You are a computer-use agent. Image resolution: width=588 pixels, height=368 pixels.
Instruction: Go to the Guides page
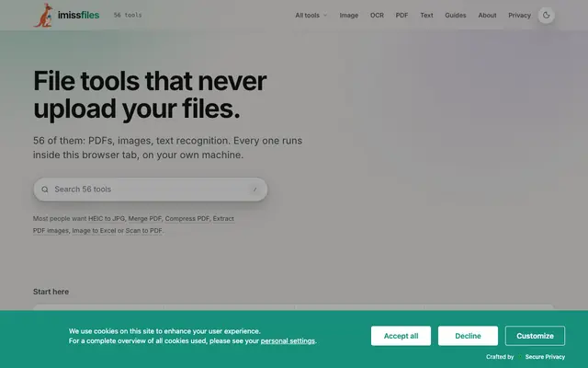point(456,16)
